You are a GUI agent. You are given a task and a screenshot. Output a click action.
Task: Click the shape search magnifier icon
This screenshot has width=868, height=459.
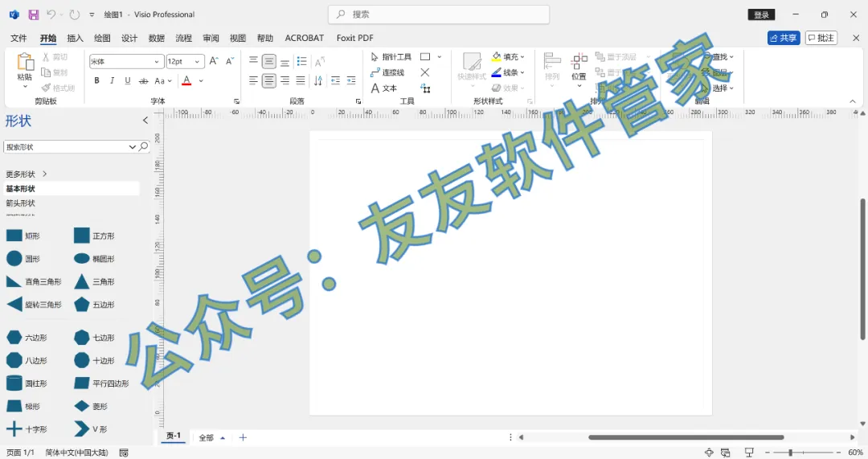pyautogui.click(x=143, y=147)
